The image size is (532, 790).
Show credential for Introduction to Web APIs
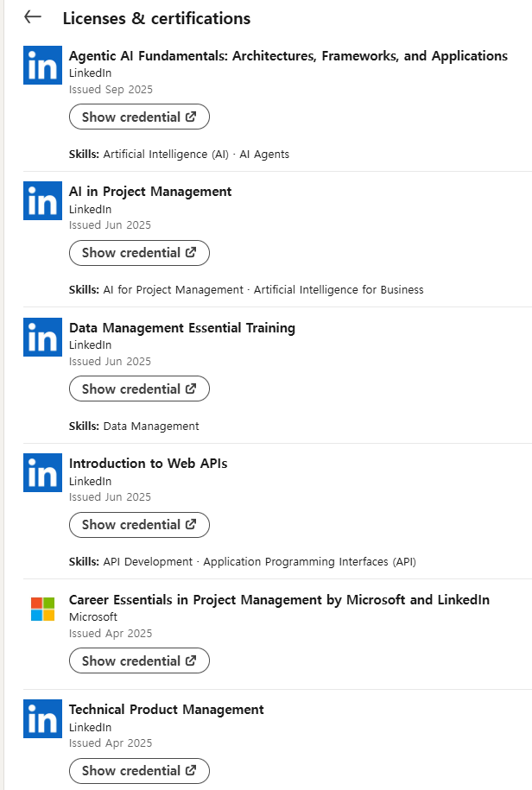139,525
